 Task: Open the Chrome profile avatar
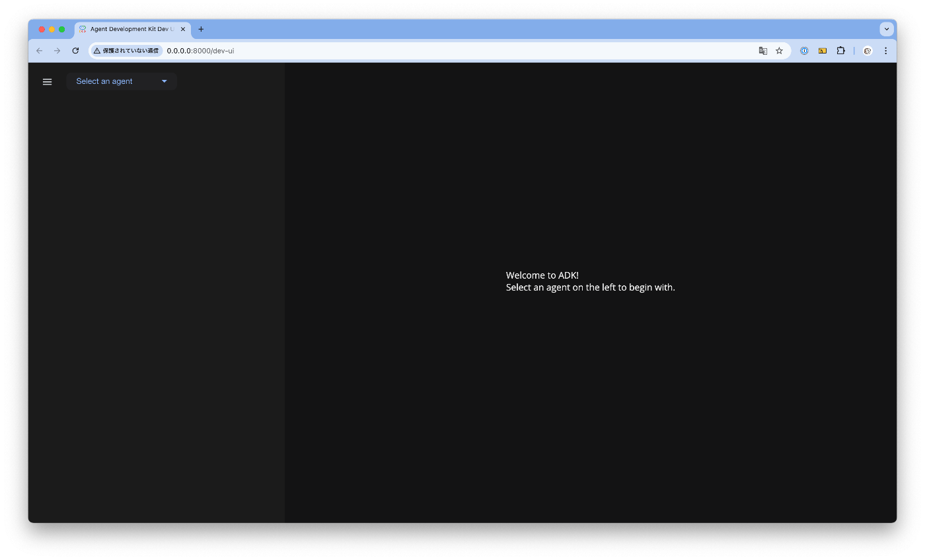pyautogui.click(x=868, y=51)
